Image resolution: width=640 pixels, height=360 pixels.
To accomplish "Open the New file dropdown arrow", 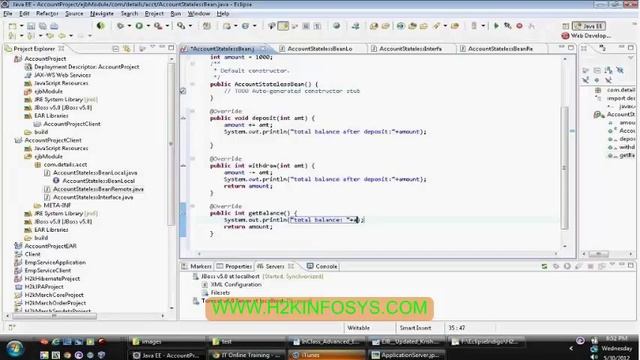I will (21, 26).
